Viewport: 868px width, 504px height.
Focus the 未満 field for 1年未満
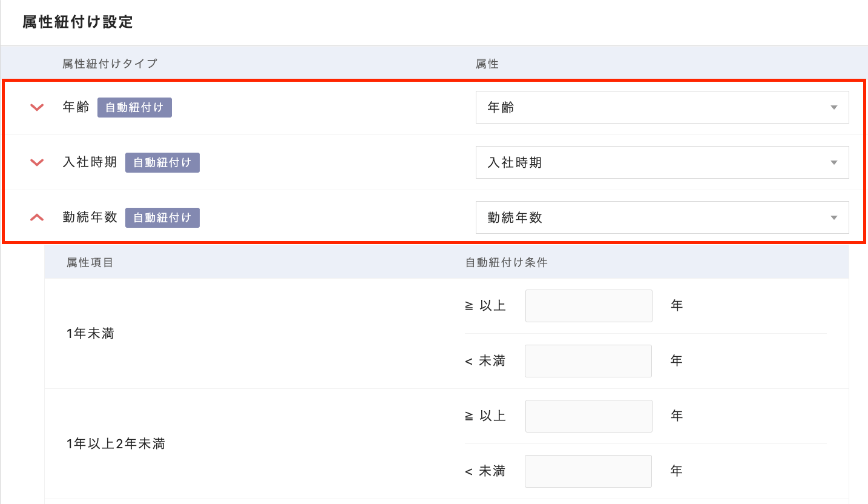(x=588, y=361)
